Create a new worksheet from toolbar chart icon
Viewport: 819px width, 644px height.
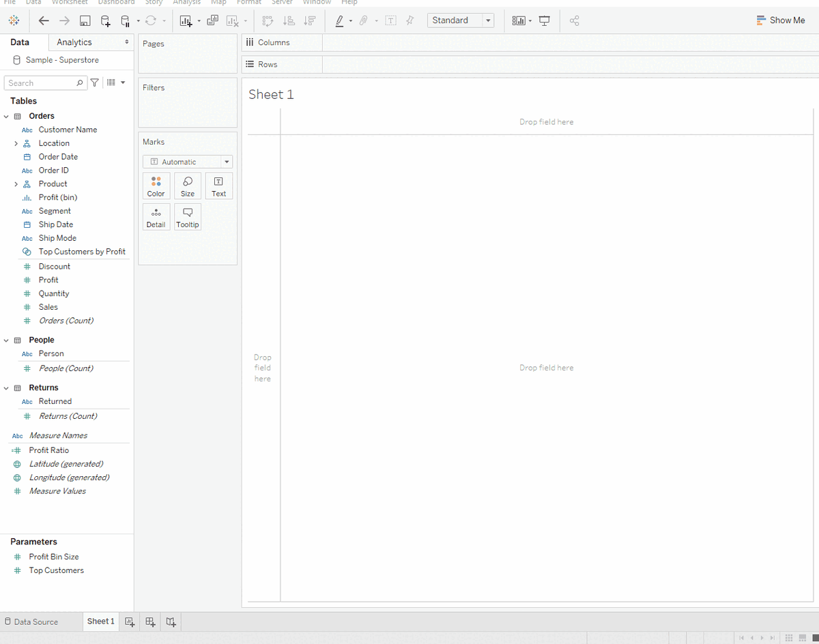tap(186, 20)
